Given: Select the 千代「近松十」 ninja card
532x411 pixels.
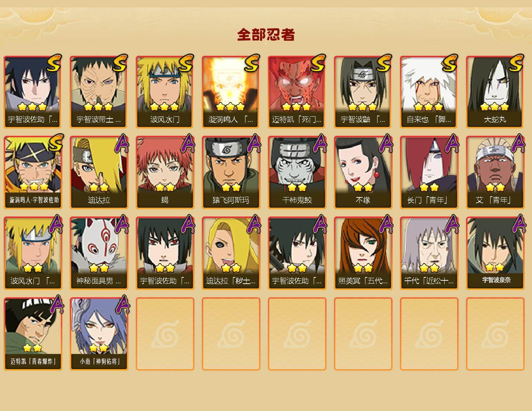Looking at the screenshot, I should tap(429, 253).
